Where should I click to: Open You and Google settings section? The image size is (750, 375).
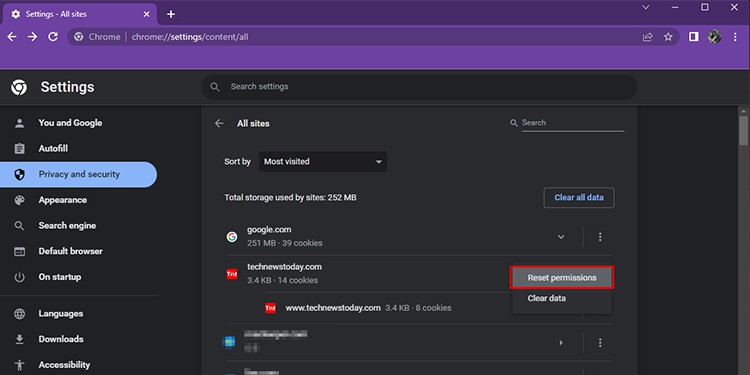click(70, 123)
